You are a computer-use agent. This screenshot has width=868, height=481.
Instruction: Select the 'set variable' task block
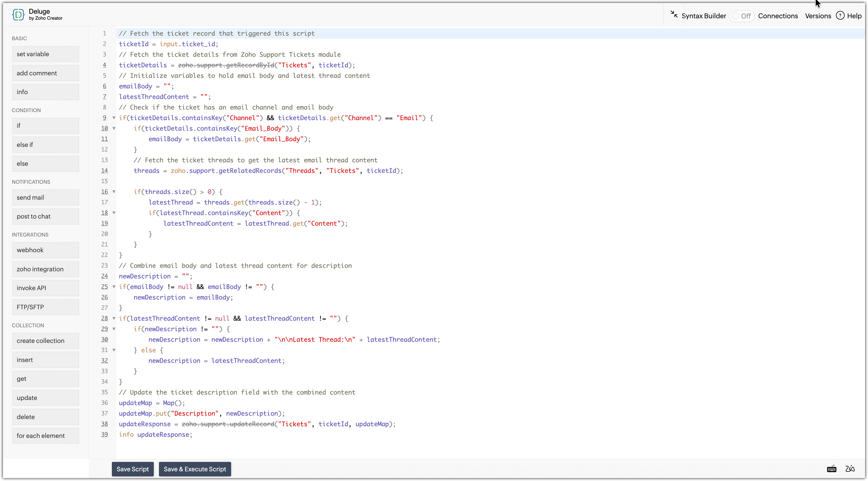click(x=45, y=54)
